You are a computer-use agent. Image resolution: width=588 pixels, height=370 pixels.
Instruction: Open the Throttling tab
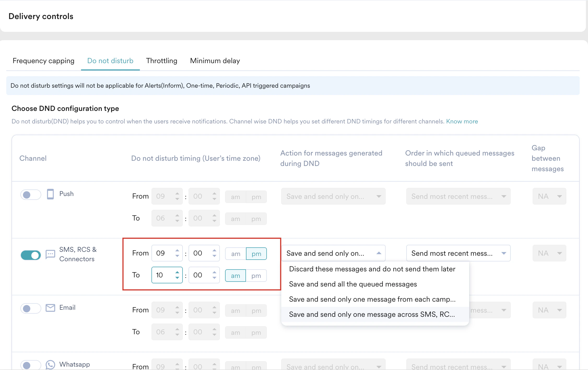(x=162, y=61)
